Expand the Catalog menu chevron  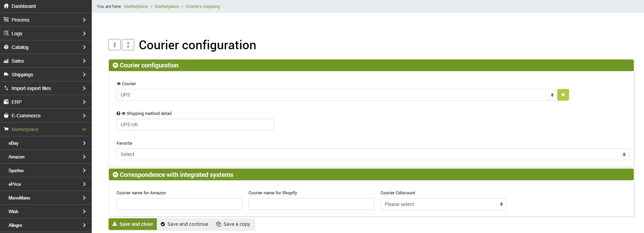[84, 47]
